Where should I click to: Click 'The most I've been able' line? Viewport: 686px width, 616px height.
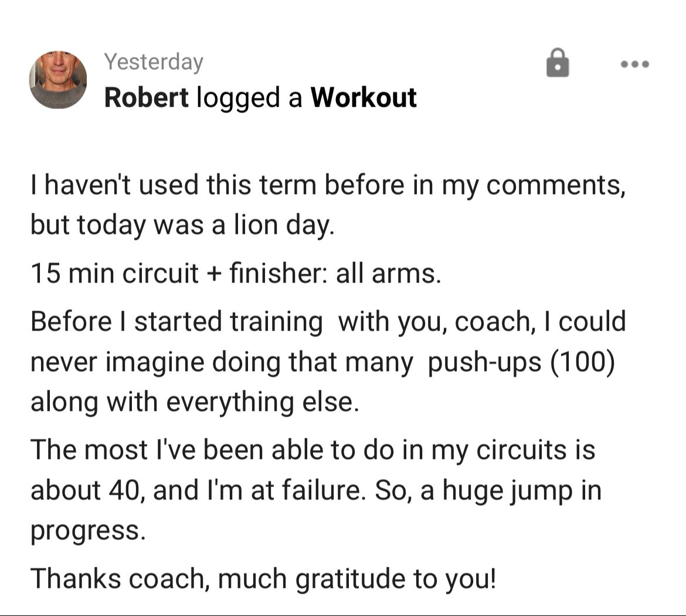[x=313, y=450]
